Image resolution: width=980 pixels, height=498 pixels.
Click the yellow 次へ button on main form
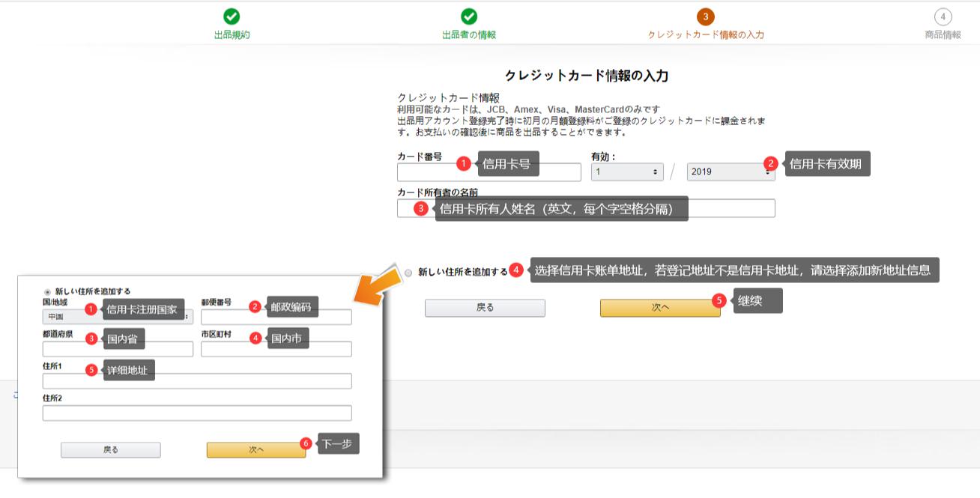pyautogui.click(x=660, y=308)
